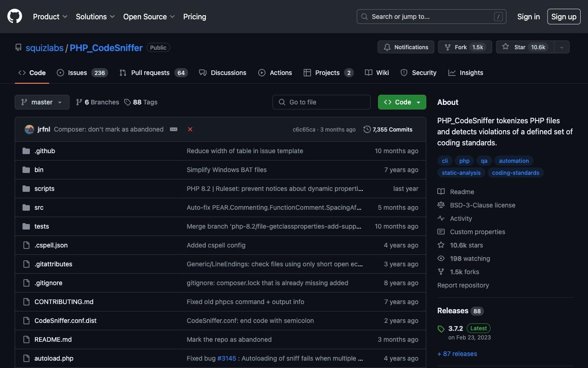Click the Search or jump to field
The width and height of the screenshot is (588, 368).
[431, 17]
